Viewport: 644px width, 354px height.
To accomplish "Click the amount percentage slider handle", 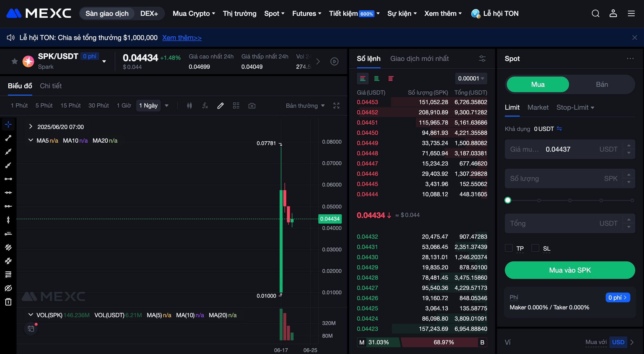I will click(x=508, y=200).
